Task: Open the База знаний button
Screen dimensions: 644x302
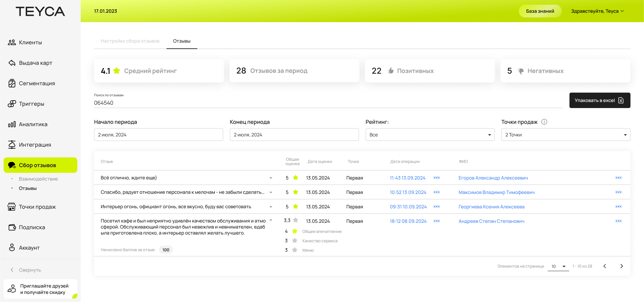Action: click(x=540, y=11)
